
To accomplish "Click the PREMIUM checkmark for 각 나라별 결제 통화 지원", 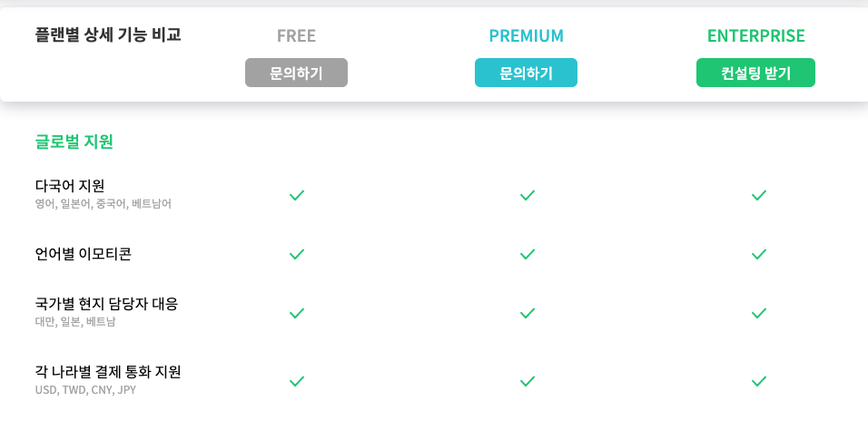I will coord(527,381).
